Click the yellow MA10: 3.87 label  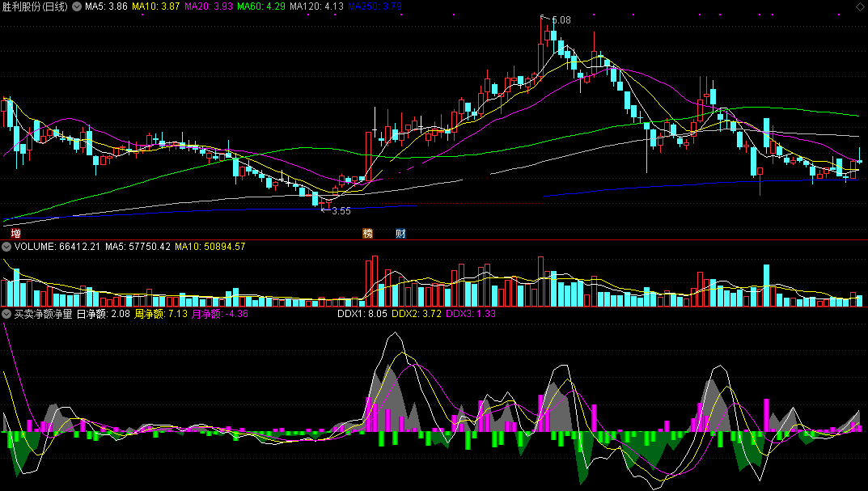[155, 6]
